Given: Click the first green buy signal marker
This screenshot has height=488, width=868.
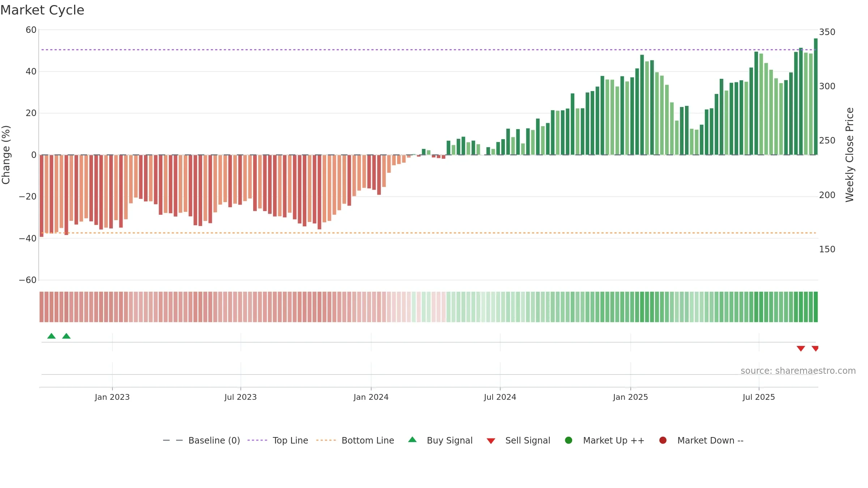Looking at the screenshot, I should click(51, 336).
